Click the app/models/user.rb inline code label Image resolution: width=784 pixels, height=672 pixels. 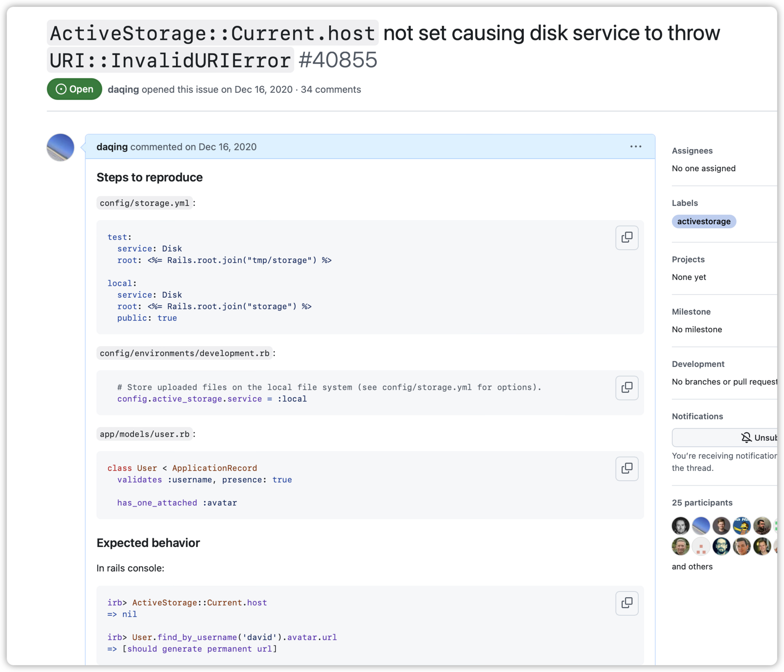(145, 434)
